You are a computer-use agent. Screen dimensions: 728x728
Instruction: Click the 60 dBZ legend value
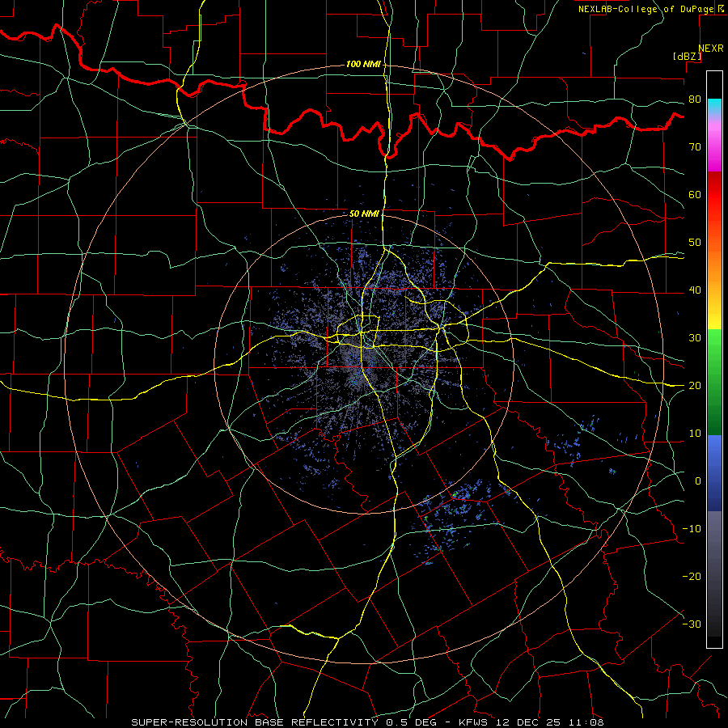695,194
